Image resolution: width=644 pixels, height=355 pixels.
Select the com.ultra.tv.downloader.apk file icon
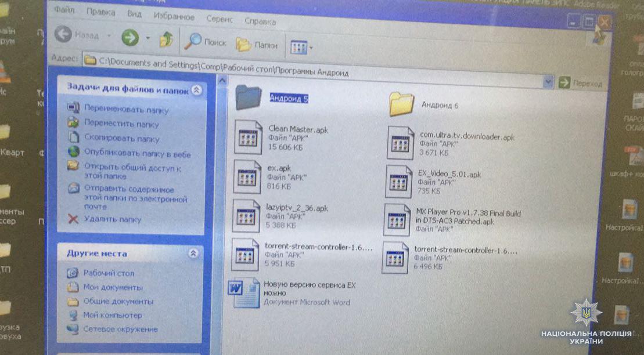(x=400, y=143)
